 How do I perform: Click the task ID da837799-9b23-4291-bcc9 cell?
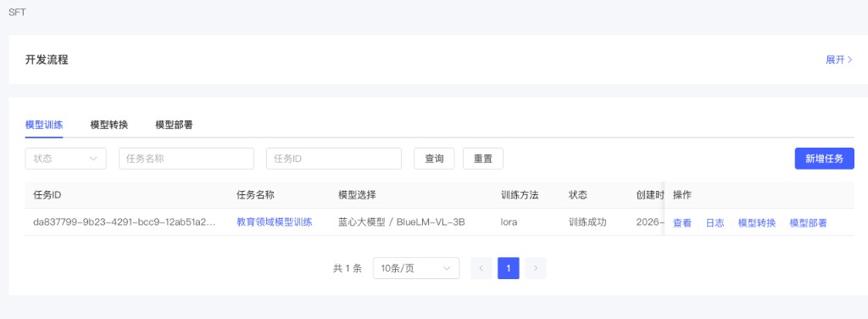125,222
